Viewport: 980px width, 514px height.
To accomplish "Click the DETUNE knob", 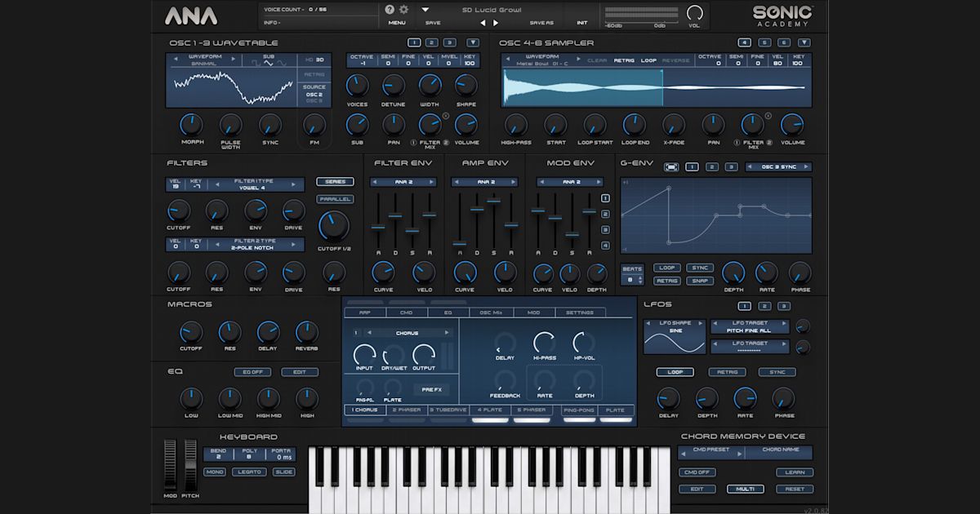I will [x=393, y=85].
